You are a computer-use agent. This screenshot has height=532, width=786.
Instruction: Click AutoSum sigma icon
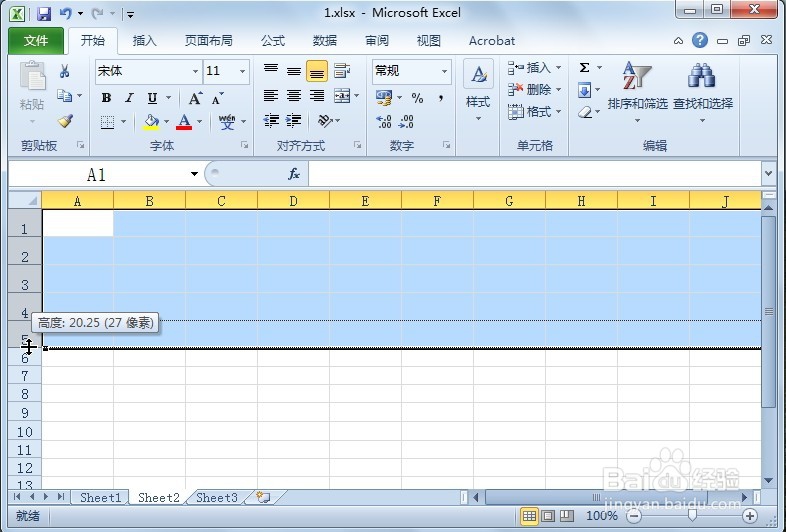[584, 68]
